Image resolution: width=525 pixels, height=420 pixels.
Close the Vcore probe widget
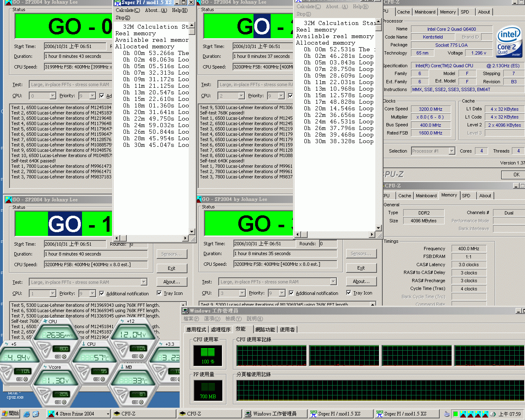point(64,402)
